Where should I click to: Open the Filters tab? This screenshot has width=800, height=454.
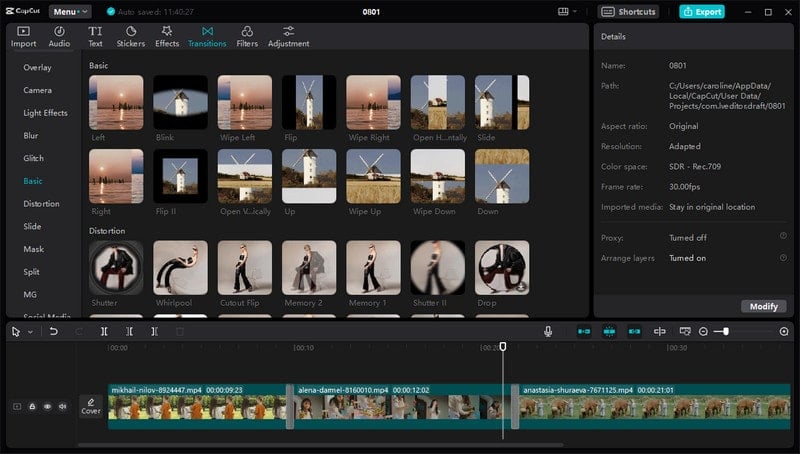(x=247, y=37)
